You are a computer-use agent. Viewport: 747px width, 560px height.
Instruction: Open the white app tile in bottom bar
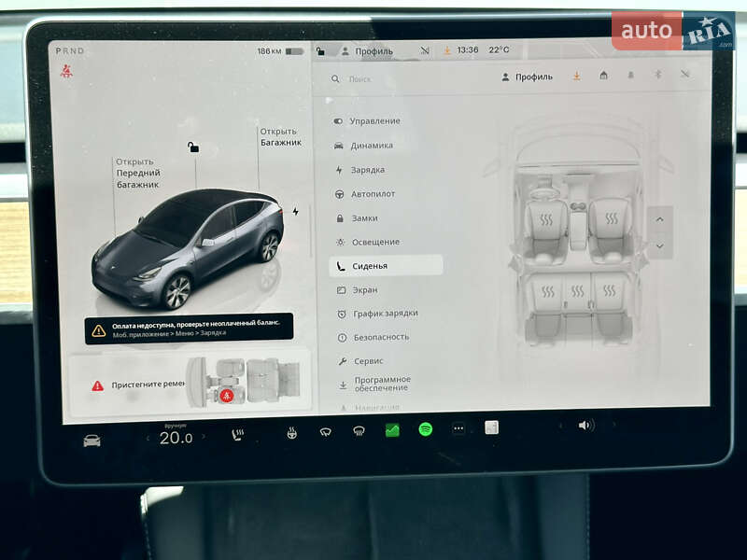[x=492, y=427]
